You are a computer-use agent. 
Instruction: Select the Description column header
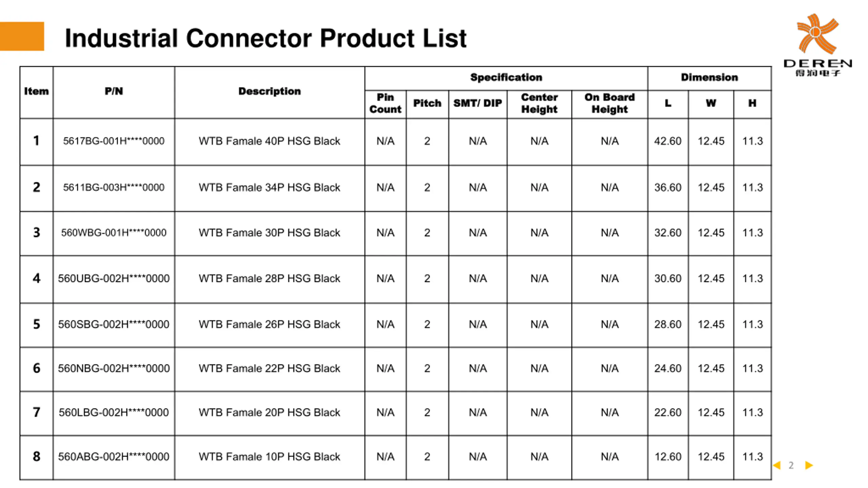coord(270,91)
